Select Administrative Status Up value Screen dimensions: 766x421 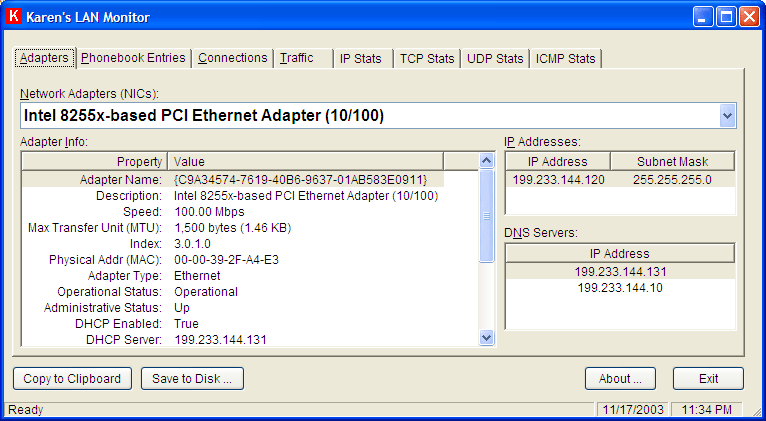(182, 308)
